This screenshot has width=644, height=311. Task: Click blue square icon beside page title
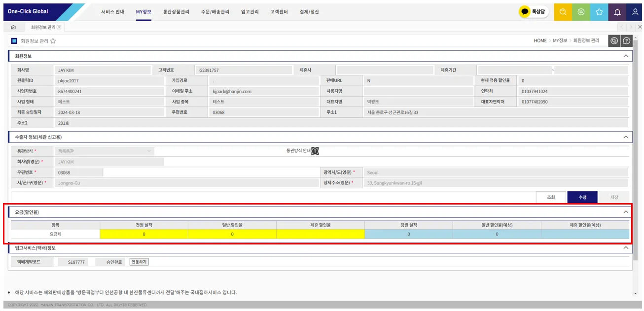tap(14, 41)
